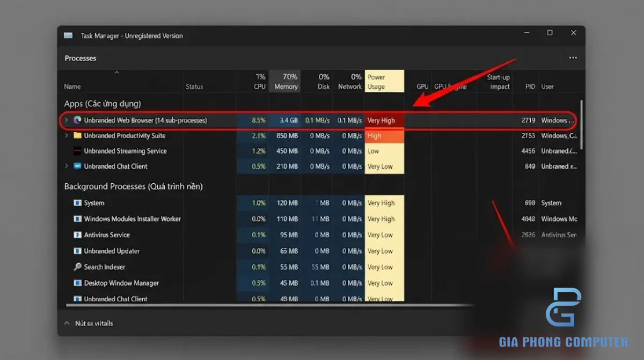Select the Processes page heading
644x360 pixels.
point(80,58)
